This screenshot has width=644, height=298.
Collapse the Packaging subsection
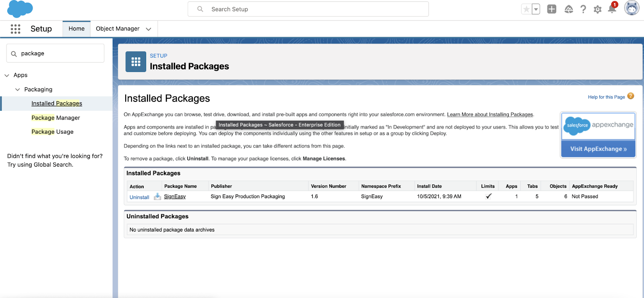[x=17, y=89]
